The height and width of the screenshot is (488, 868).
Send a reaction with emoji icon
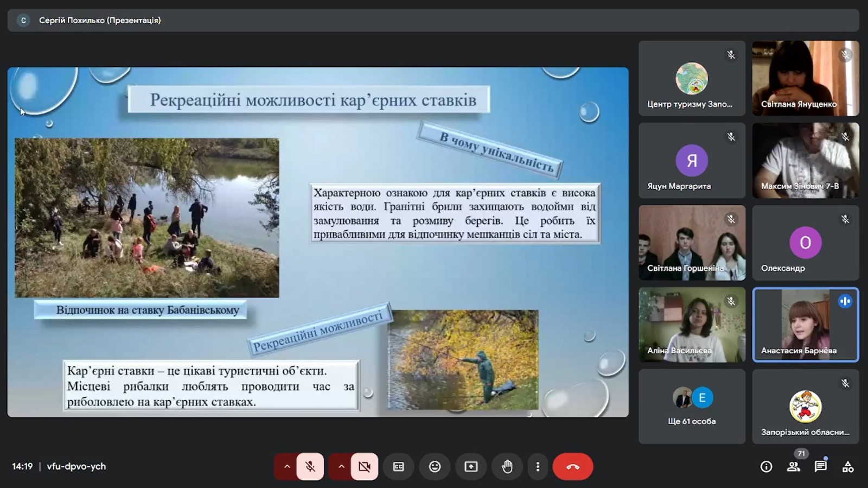point(435,467)
